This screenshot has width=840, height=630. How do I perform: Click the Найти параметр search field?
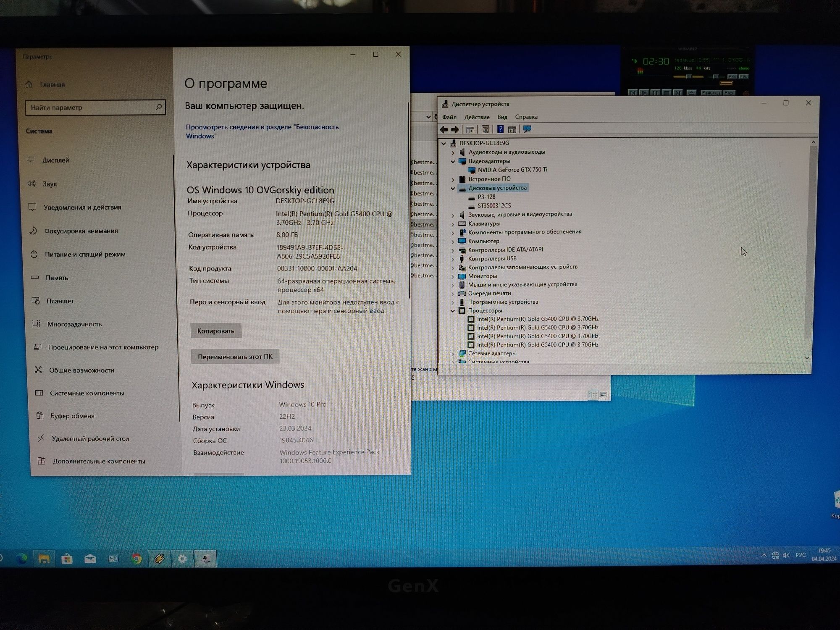[95, 108]
